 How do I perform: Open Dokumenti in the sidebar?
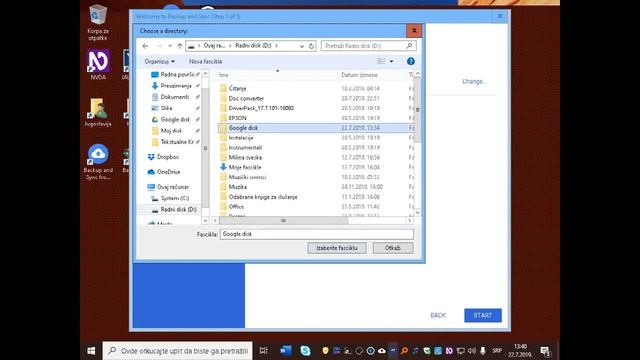point(174,97)
